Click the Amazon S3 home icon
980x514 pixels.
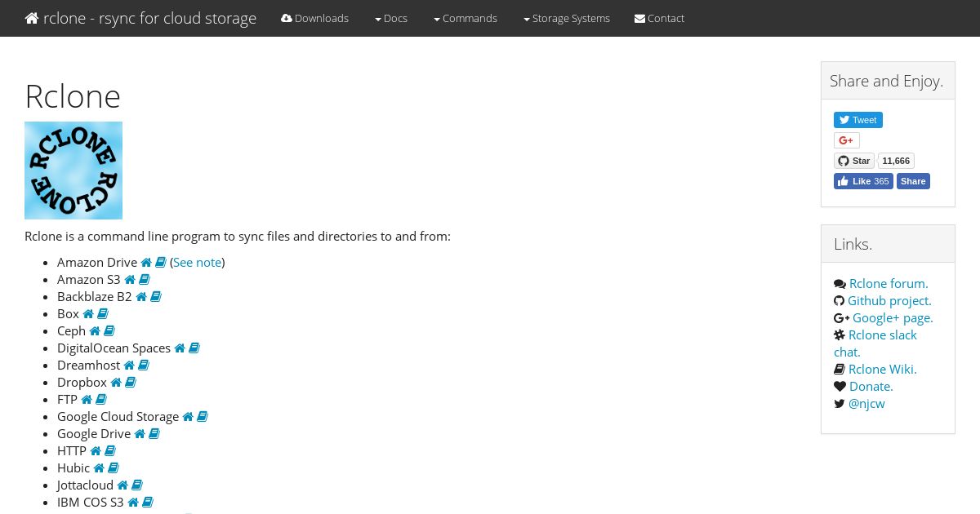point(130,280)
